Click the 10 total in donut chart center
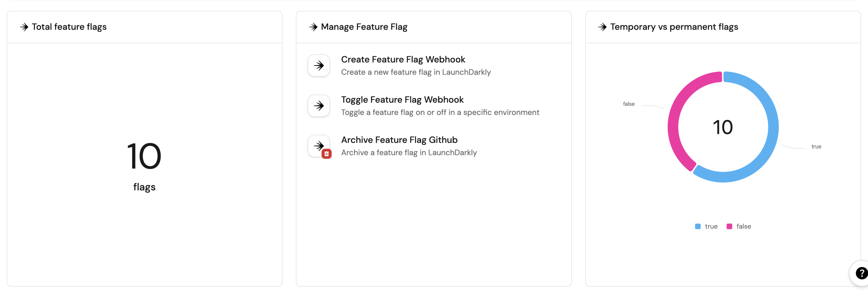Viewport: 868px width, 293px height. tap(723, 127)
